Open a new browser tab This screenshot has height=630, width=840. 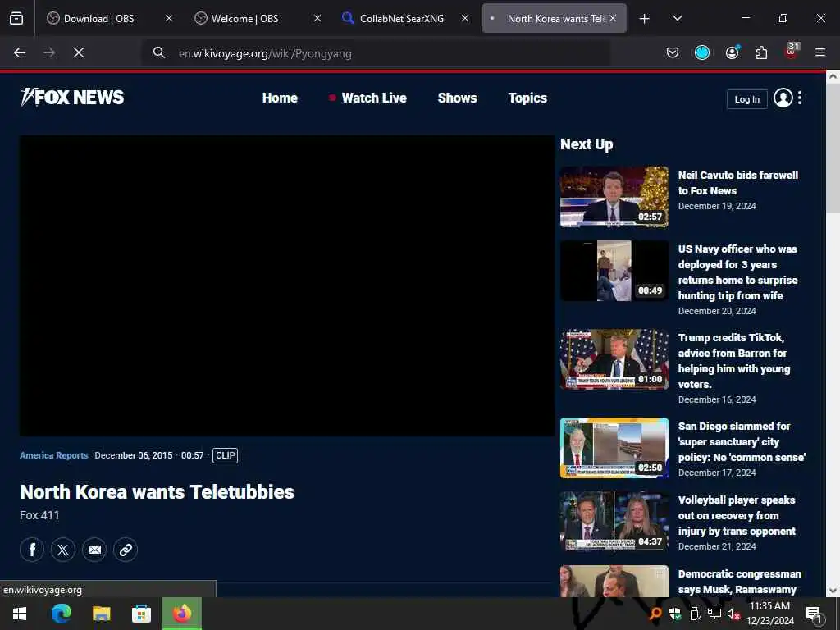tap(645, 19)
